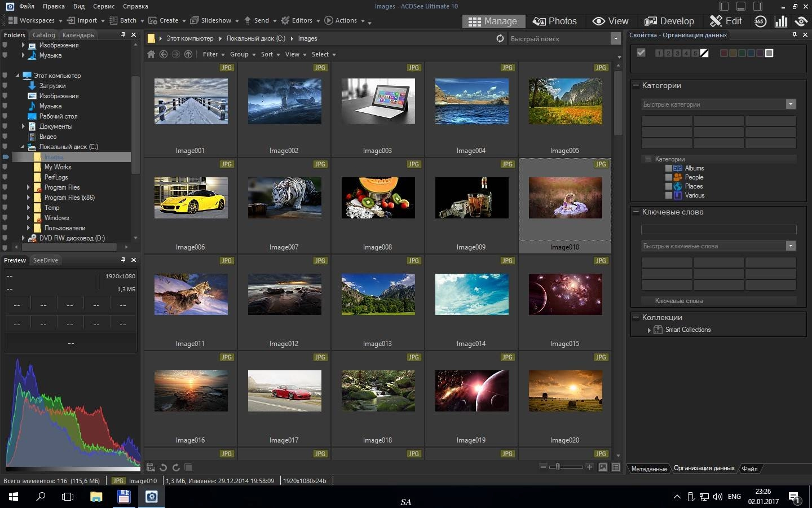Click the Быстрый поиск search field

click(558, 39)
